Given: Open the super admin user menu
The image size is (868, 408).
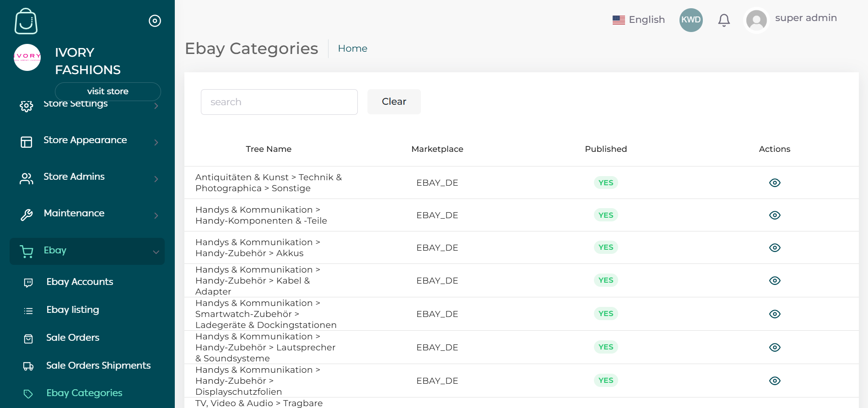Looking at the screenshot, I should (806, 18).
